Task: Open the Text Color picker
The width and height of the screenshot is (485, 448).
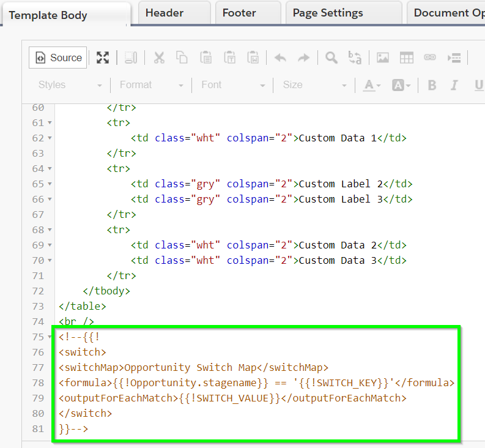Action: (x=372, y=85)
